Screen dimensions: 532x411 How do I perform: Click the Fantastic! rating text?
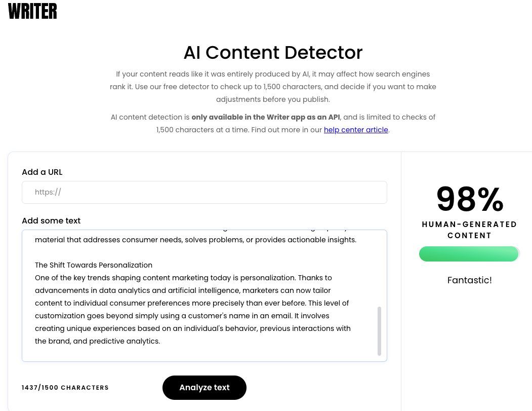tap(469, 280)
